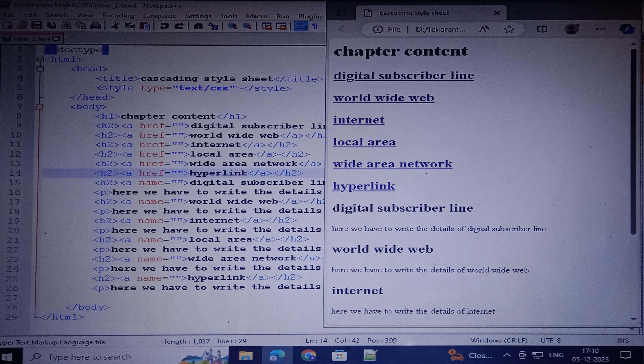
Task: Open the Language menu
Action: (159, 16)
